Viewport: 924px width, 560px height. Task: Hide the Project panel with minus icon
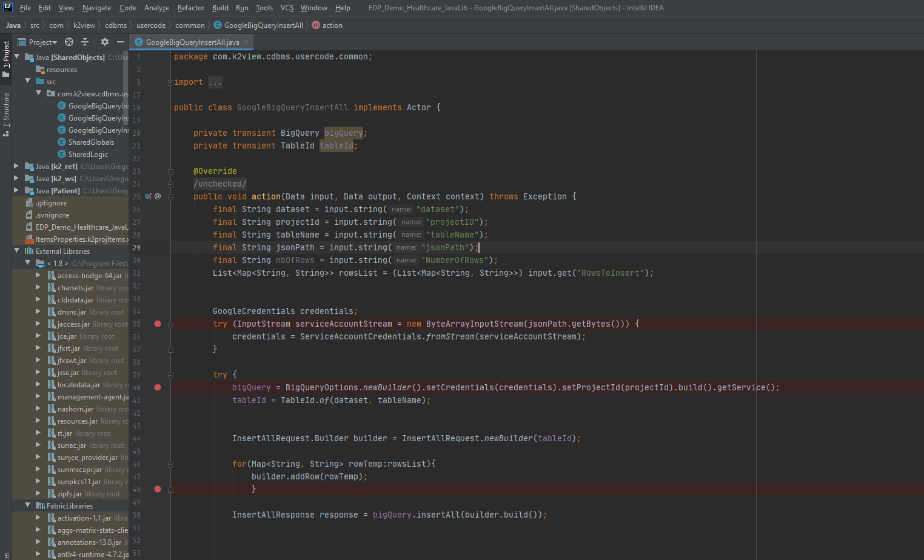[121, 42]
